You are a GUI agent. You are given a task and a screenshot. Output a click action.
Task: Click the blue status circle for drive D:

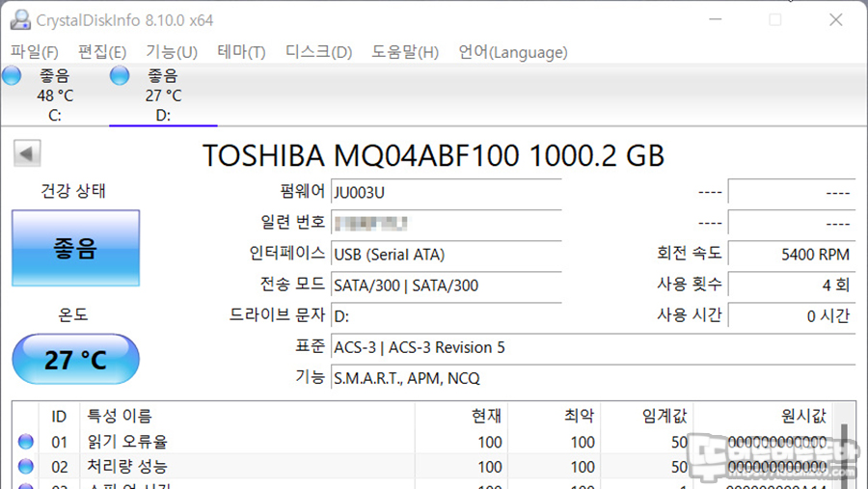pyautogui.click(x=120, y=75)
